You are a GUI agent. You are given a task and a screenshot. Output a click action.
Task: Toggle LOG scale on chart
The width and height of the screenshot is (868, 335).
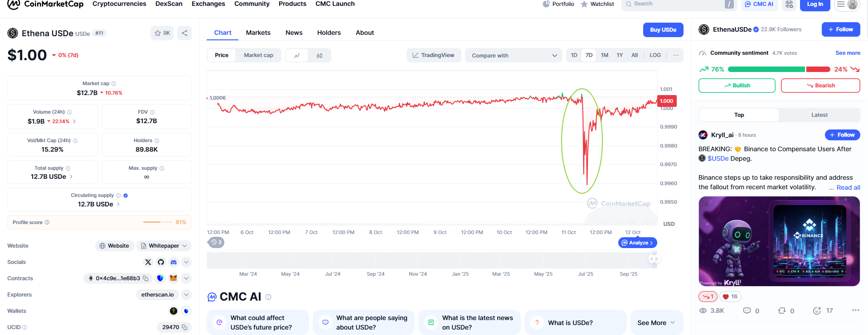[x=655, y=55]
